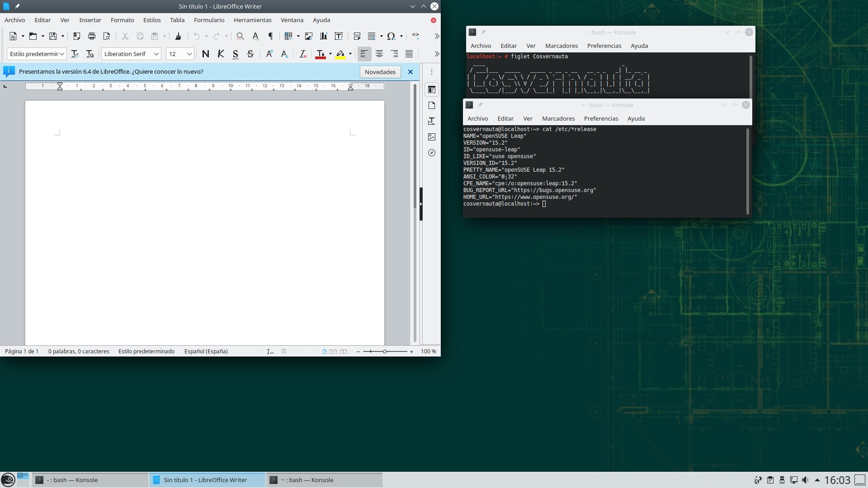Open Find and Replace magnifier icon

point(241,36)
